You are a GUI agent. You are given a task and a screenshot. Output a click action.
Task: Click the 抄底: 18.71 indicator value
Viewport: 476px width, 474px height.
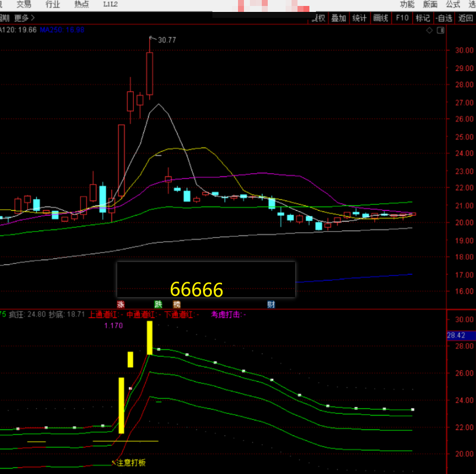[67, 314]
